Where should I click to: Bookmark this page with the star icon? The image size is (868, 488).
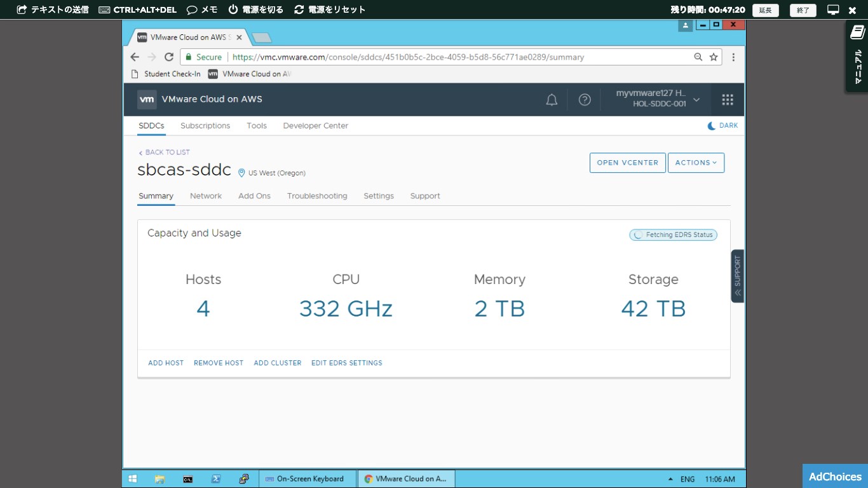714,57
